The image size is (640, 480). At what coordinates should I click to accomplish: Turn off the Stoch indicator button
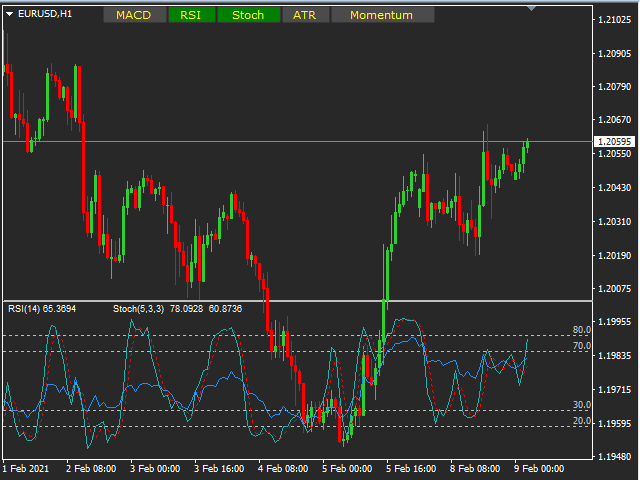pyautogui.click(x=249, y=15)
